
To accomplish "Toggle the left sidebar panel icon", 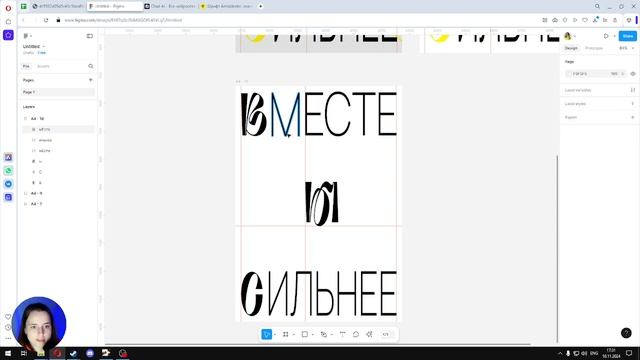I will (x=90, y=36).
